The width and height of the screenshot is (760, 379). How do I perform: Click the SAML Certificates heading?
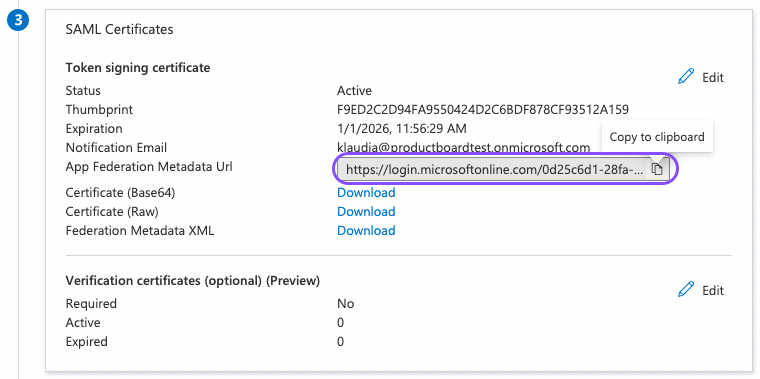(x=119, y=30)
